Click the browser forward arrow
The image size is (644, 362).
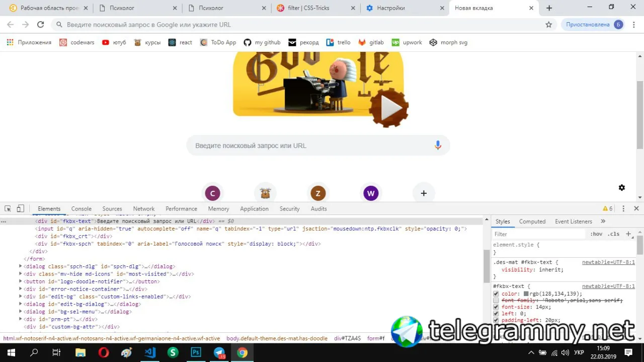tap(25, 25)
